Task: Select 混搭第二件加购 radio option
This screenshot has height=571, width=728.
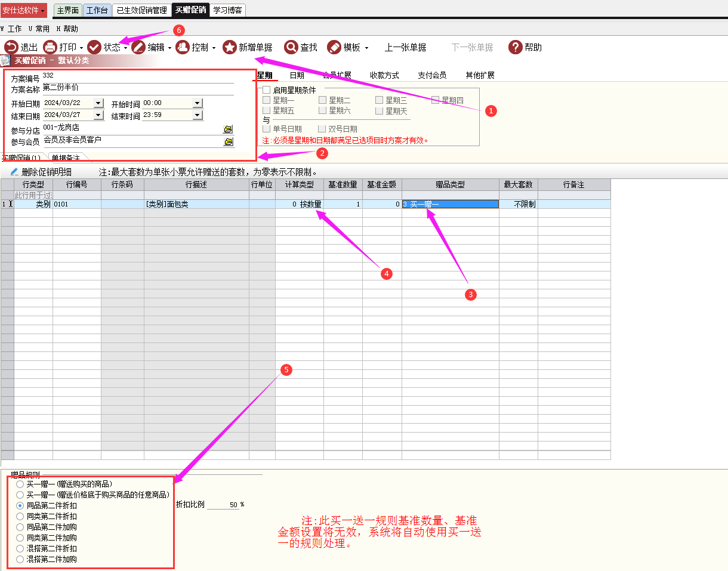Action: click(x=20, y=559)
